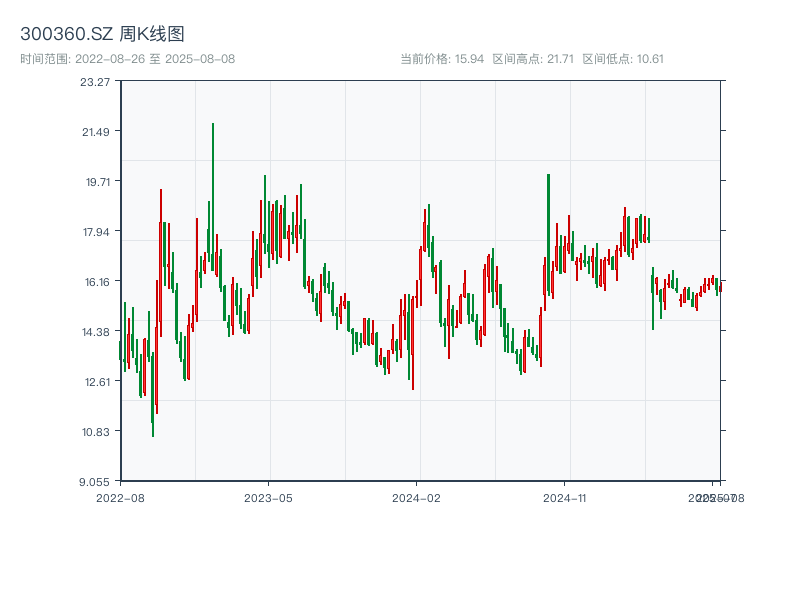
Task: Click the 2024-11 x-axis date label
Action: [x=564, y=497]
